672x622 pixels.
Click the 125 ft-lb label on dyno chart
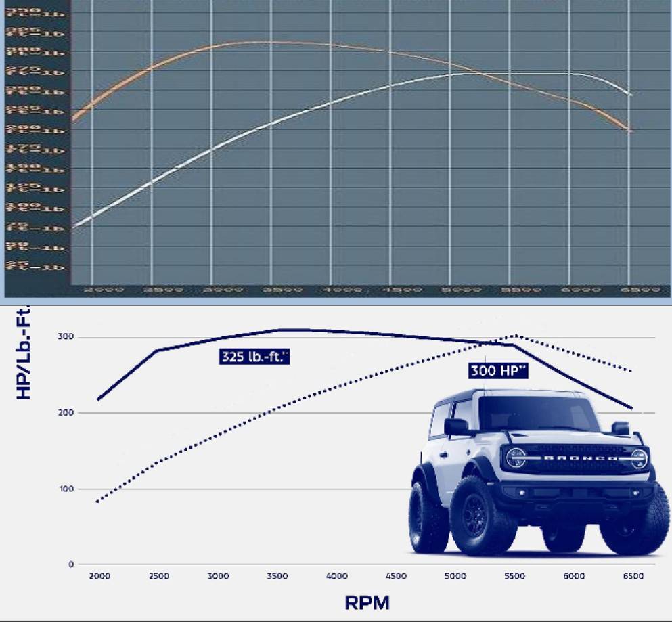(35, 187)
